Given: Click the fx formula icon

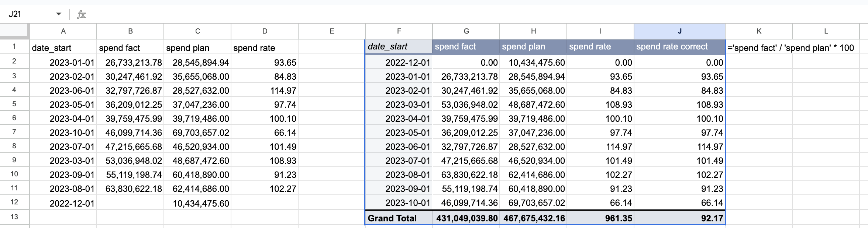Looking at the screenshot, I should tap(81, 14).
